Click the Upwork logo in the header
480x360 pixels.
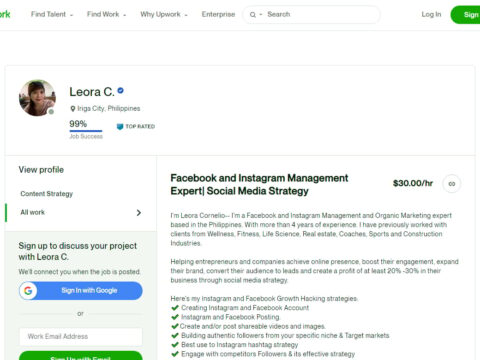point(5,14)
